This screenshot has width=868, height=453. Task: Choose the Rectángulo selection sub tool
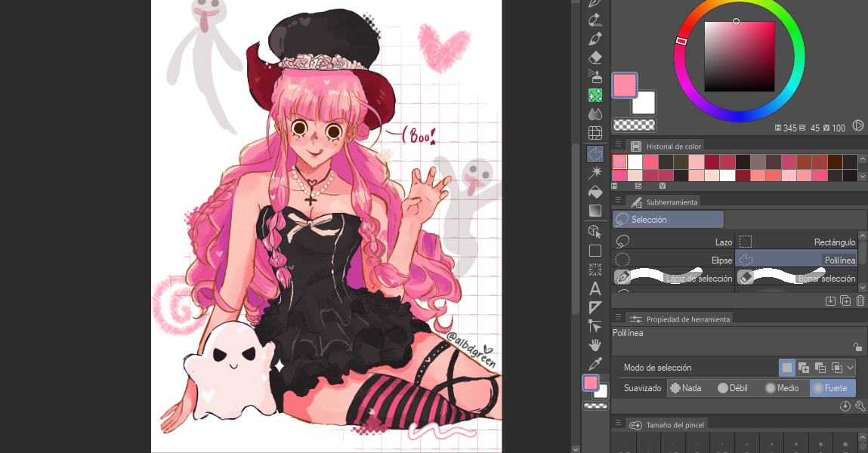[x=796, y=242]
